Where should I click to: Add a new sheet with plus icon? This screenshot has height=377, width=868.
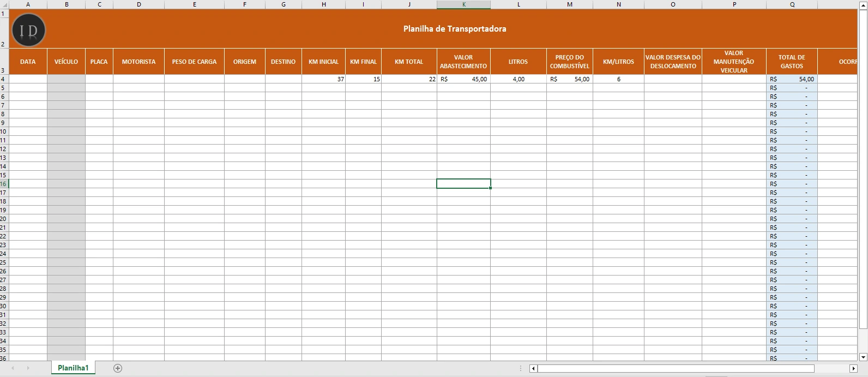[118, 368]
